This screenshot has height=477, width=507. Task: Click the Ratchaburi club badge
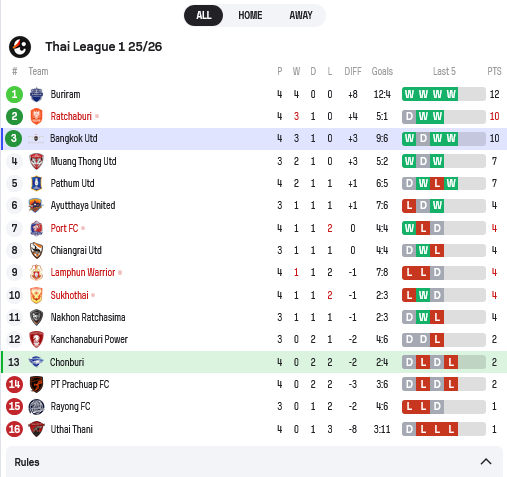36,116
